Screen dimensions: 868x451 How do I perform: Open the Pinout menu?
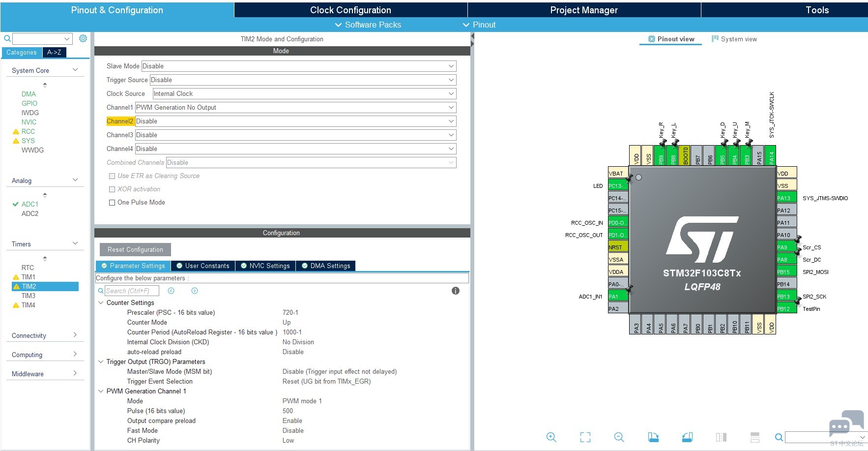point(479,25)
